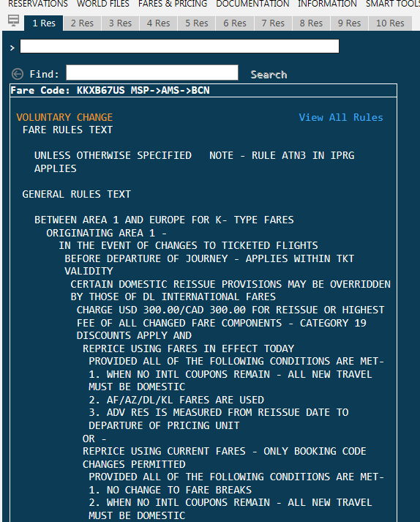420x522 pixels.
Task: Click inside the Find text field
Action: click(152, 72)
